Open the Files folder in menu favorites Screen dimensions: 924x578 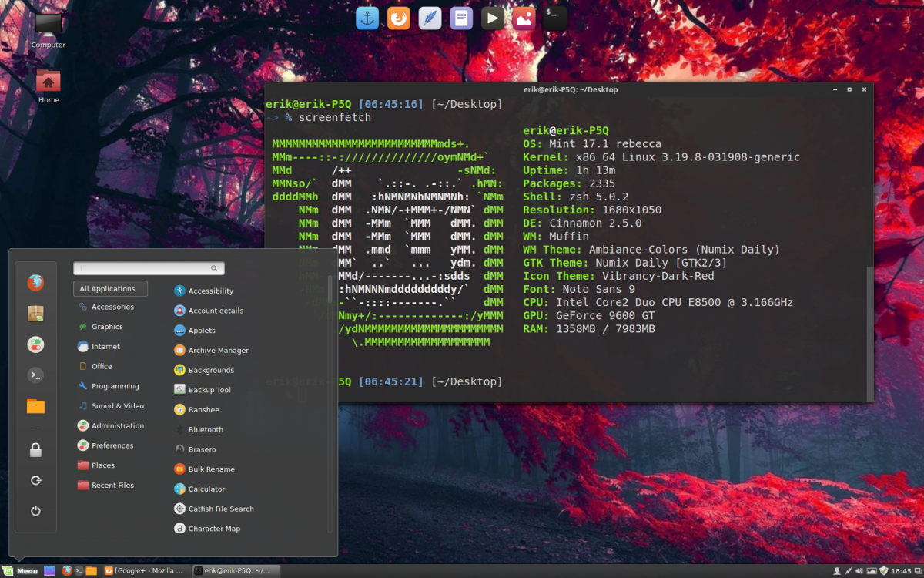(x=35, y=406)
